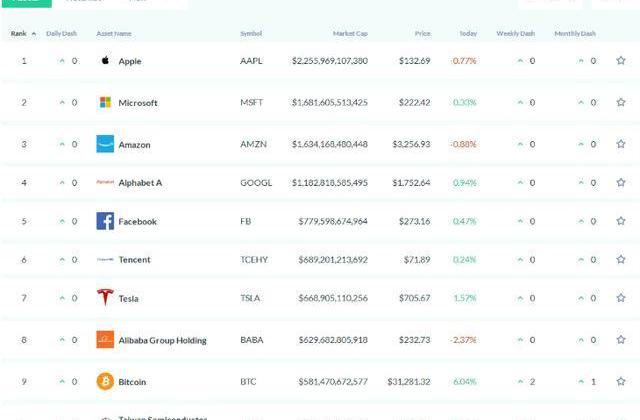Click the Tesla logo icon
This screenshot has height=420, width=640.
pos(105,297)
